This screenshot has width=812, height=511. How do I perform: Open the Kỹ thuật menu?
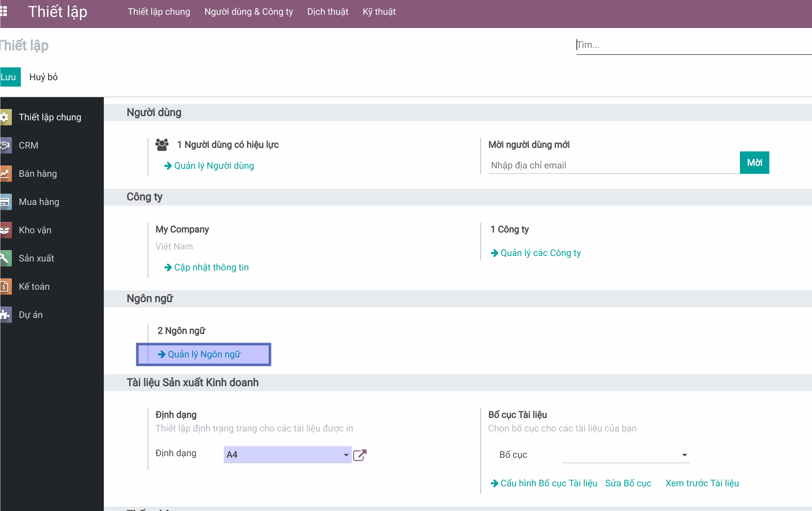(x=379, y=12)
